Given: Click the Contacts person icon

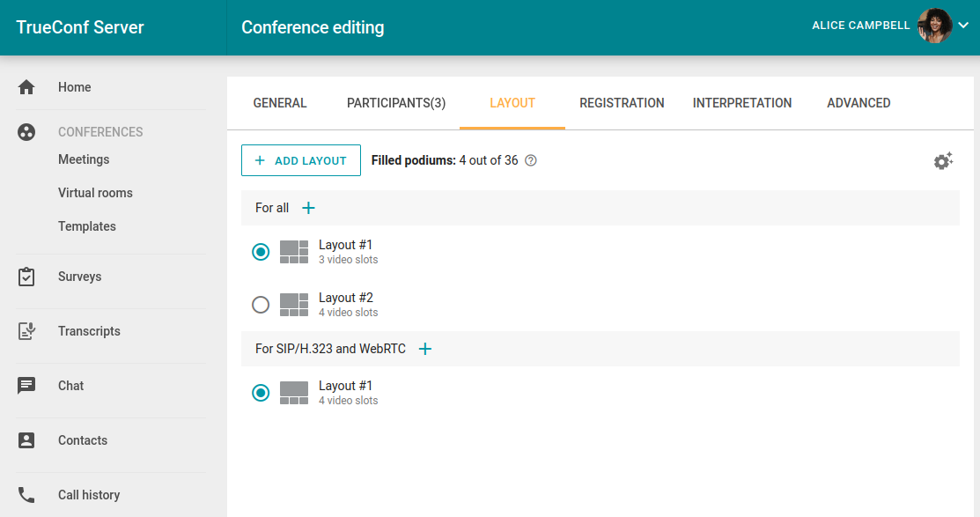Looking at the screenshot, I should pyautogui.click(x=26, y=440).
